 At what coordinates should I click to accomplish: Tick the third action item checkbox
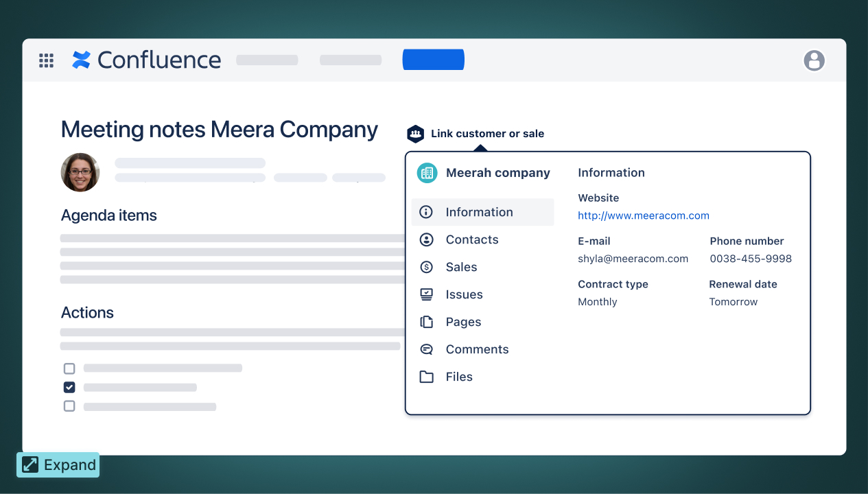pyautogui.click(x=69, y=406)
